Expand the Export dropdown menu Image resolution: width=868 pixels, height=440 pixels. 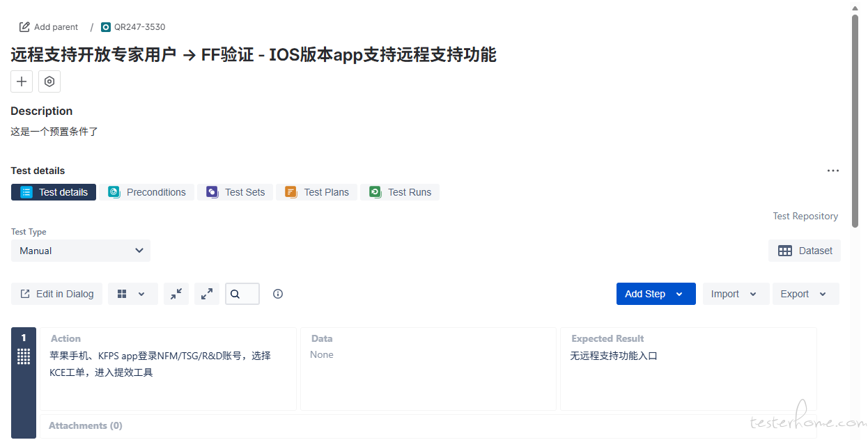coord(805,294)
